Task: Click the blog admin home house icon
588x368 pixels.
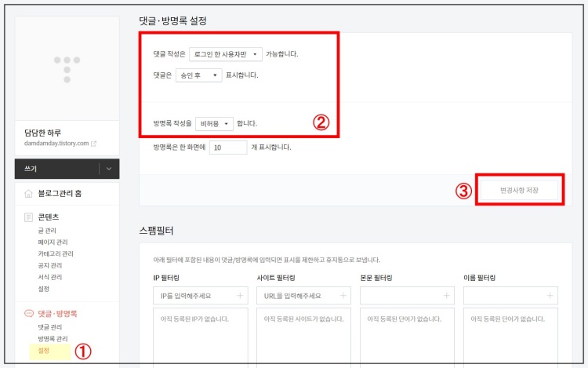Action: [x=28, y=194]
